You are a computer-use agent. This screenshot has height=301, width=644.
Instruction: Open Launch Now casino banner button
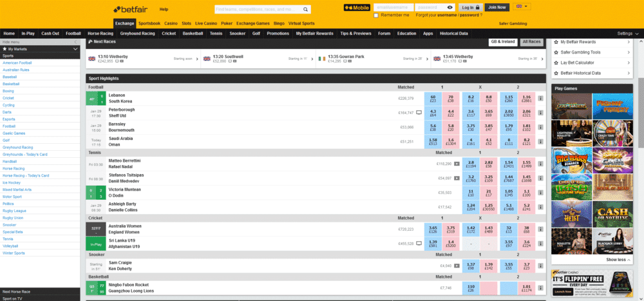pos(563,291)
